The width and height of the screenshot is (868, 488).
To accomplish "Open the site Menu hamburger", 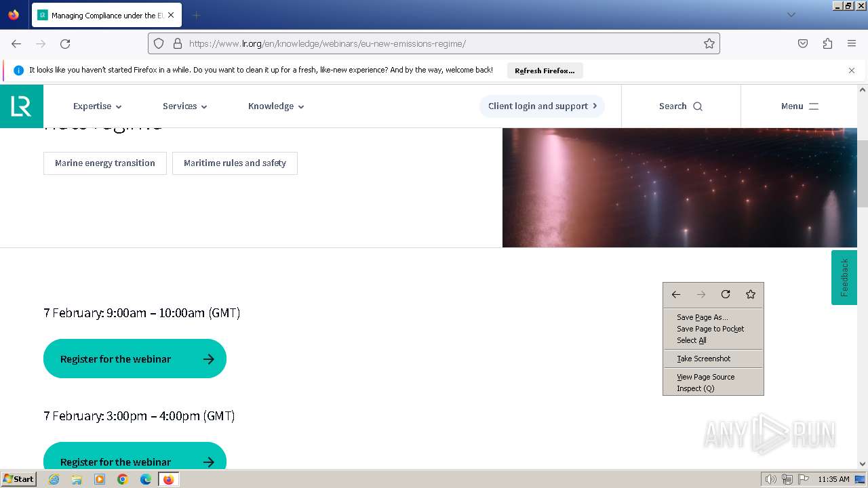I will tap(800, 106).
